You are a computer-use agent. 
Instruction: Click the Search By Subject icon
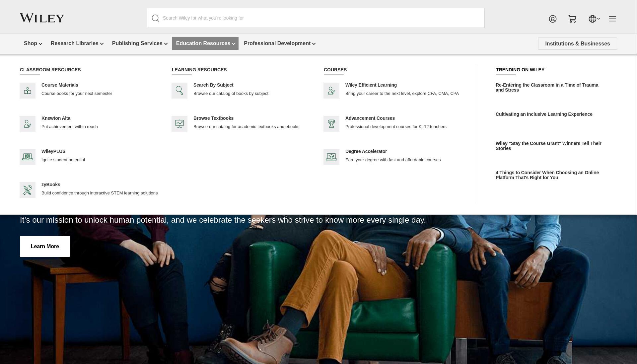coord(179,91)
